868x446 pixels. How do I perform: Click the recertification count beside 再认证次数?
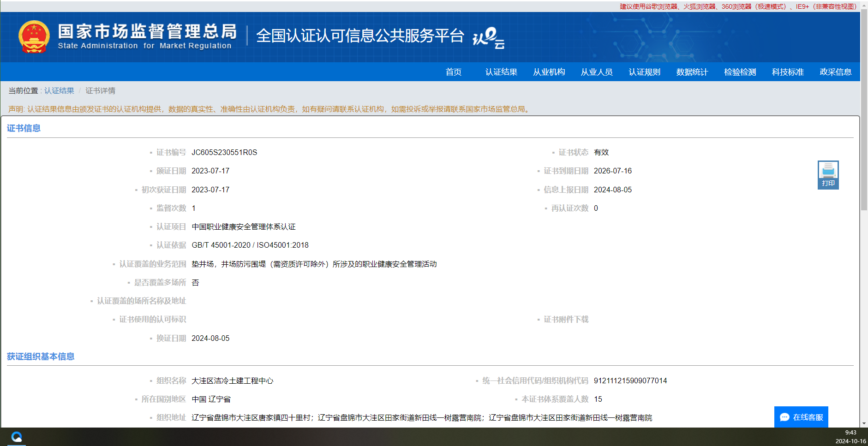click(x=596, y=208)
